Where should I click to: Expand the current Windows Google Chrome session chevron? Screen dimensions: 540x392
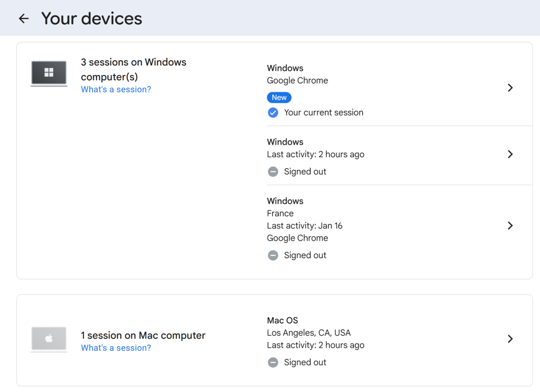point(510,88)
